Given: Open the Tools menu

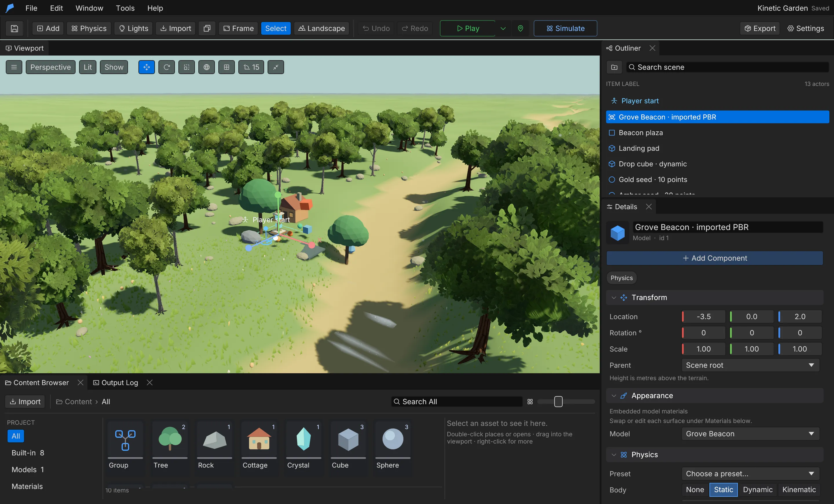Looking at the screenshot, I should pyautogui.click(x=125, y=8).
